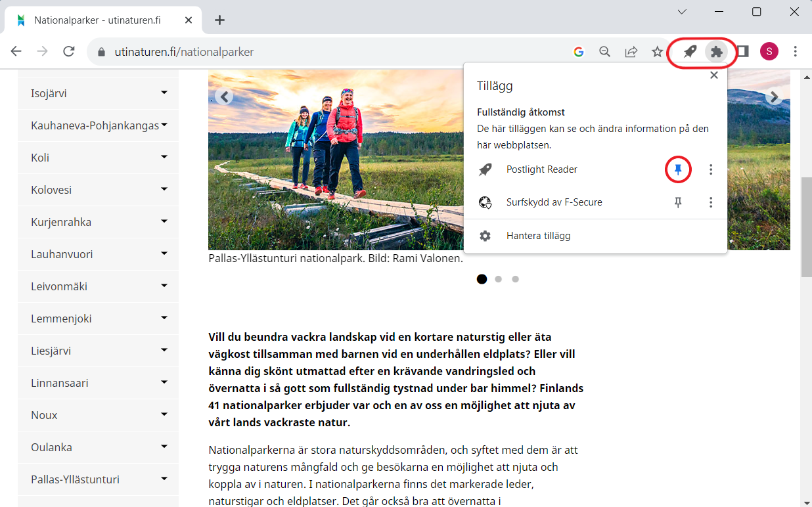Open a new browser tab
The height and width of the screenshot is (507, 812).
click(219, 20)
